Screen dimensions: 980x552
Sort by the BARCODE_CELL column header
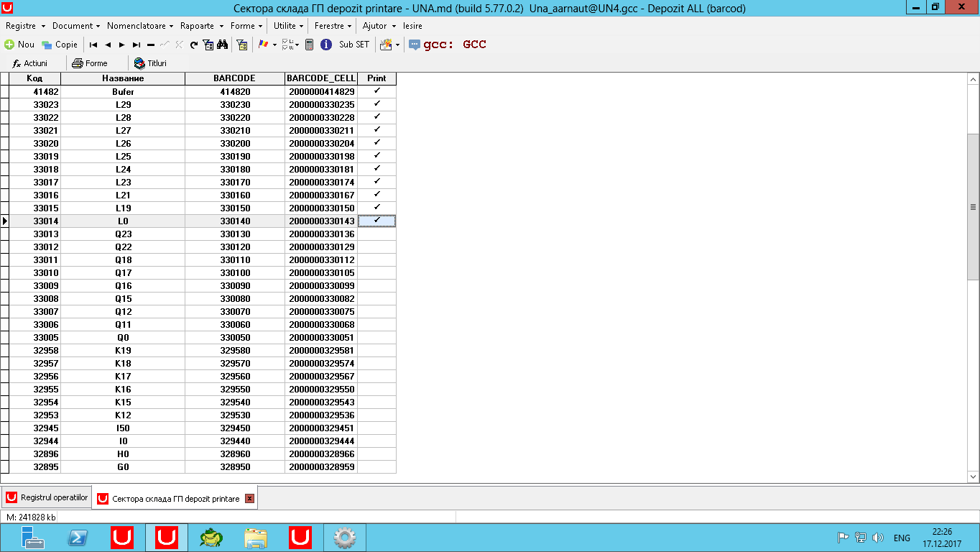pos(321,78)
